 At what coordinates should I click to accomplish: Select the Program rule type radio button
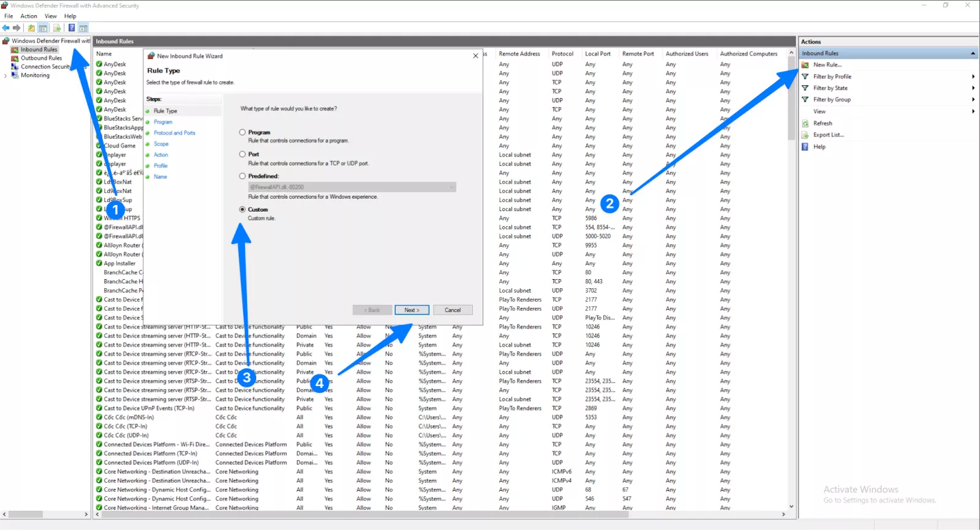click(x=243, y=132)
